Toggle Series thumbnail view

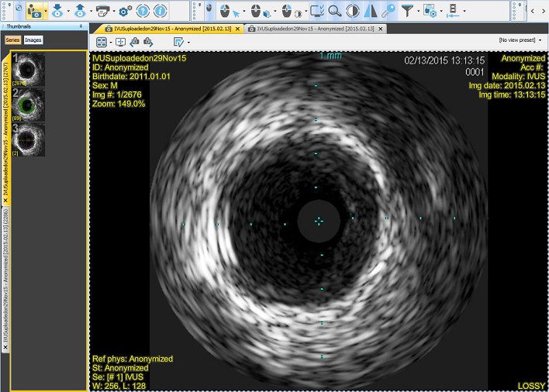[12, 40]
